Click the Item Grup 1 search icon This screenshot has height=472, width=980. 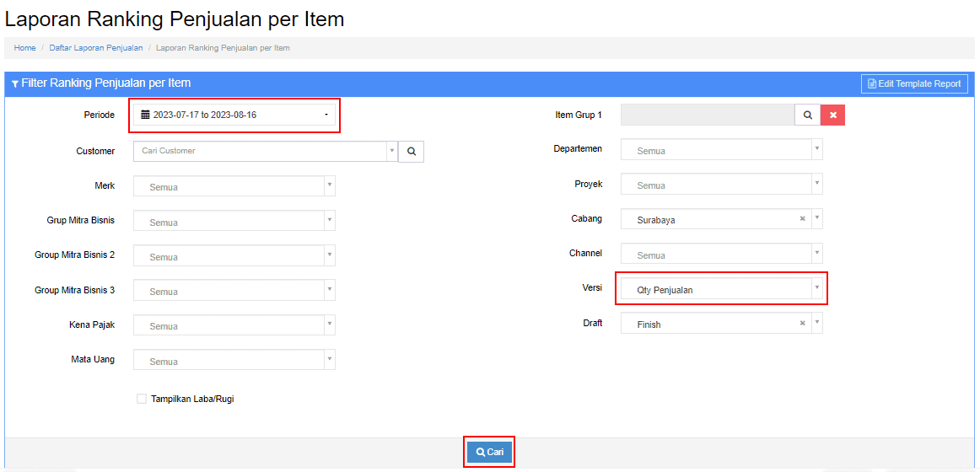(x=807, y=115)
